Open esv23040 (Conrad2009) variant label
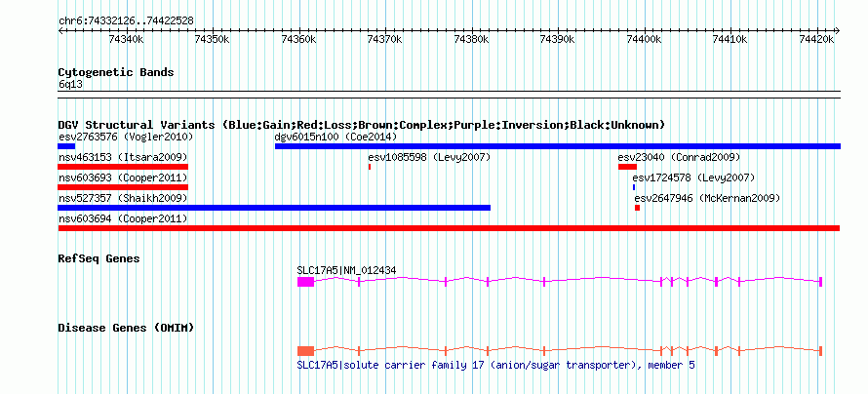The width and height of the screenshot is (868, 394). coord(679,157)
